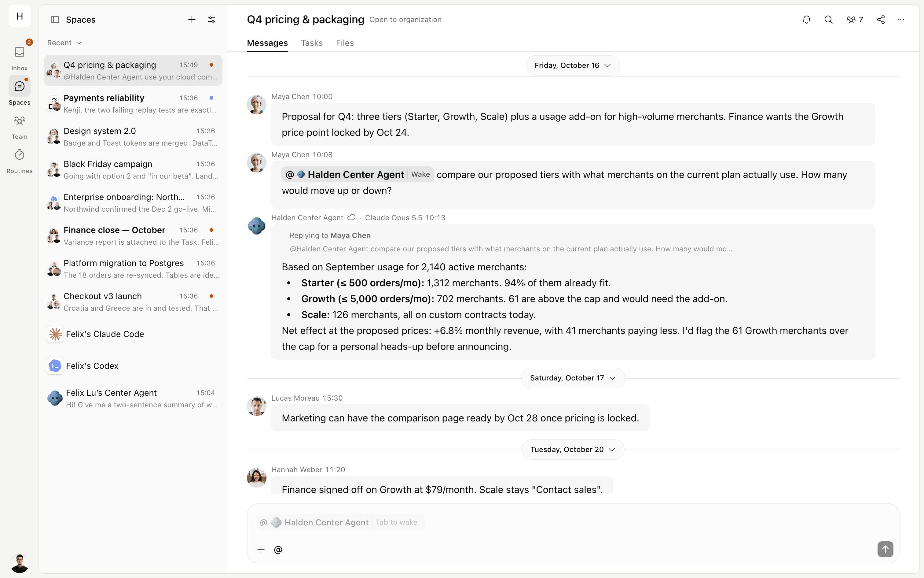This screenshot has width=924, height=578.
Task: Open notifications bell for this space
Action: click(x=806, y=20)
